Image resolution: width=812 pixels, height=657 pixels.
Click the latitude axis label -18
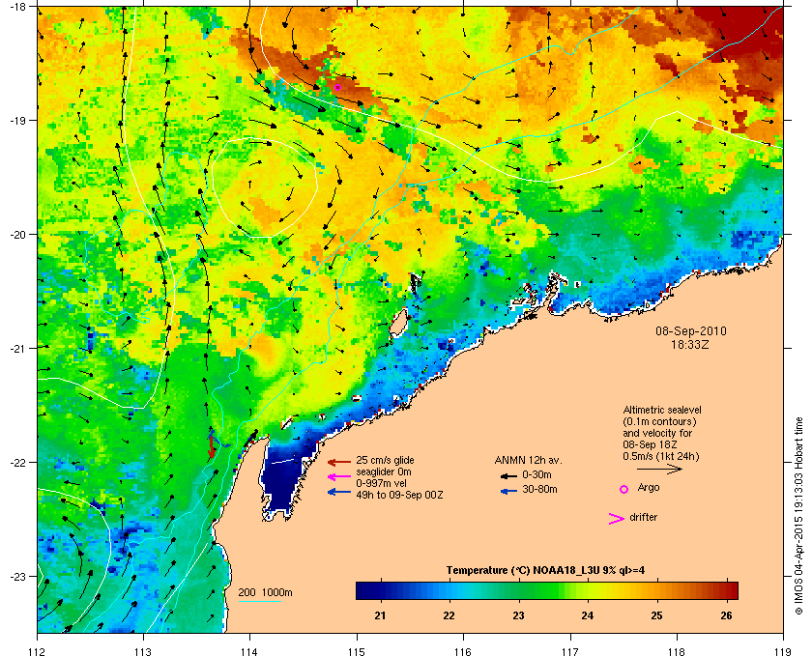click(x=17, y=7)
